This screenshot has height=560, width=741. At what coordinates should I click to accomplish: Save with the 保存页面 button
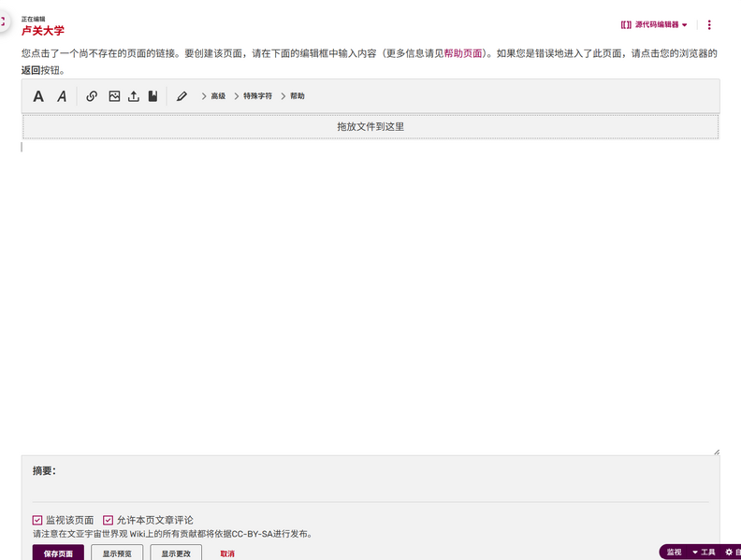(x=58, y=553)
